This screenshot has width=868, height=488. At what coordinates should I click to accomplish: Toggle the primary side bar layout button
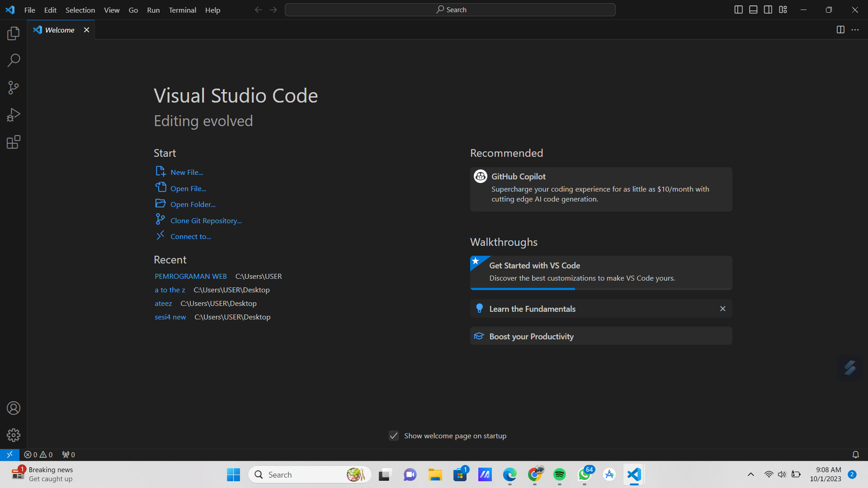click(x=739, y=9)
